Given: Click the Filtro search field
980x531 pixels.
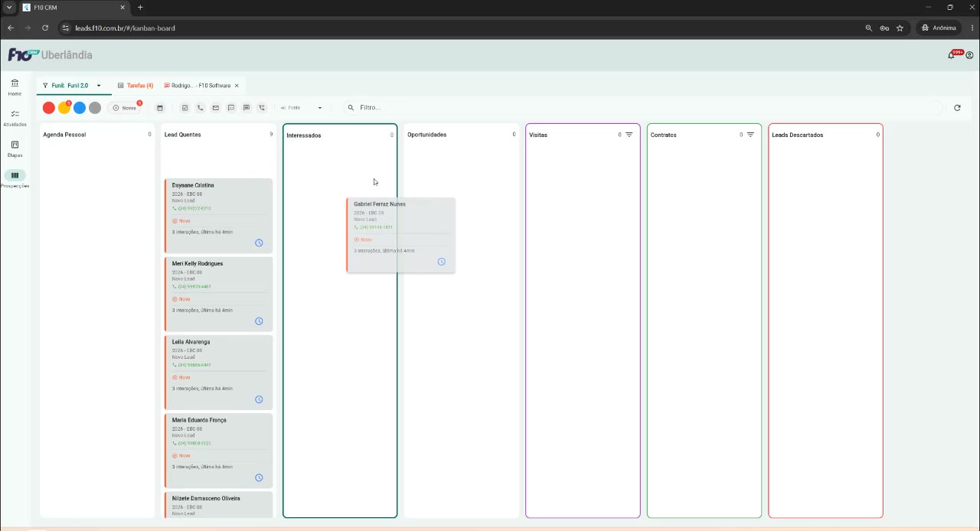Looking at the screenshot, I should [x=643, y=108].
